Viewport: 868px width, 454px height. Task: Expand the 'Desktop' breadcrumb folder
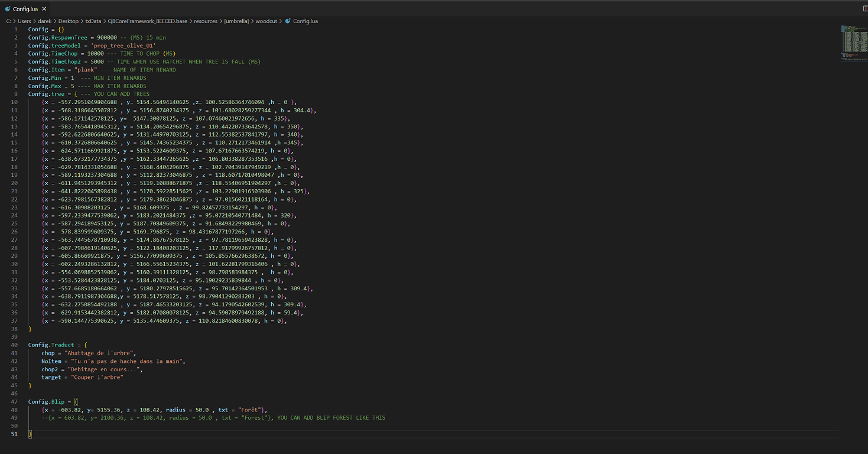coord(68,21)
